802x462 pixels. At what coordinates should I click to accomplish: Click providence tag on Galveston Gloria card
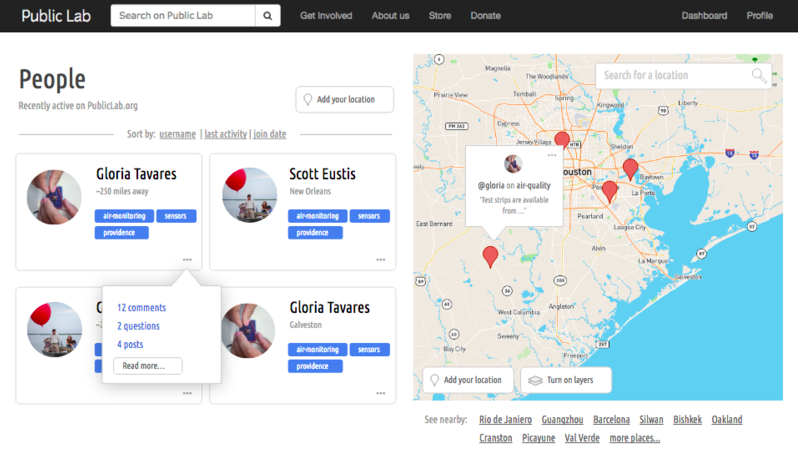[315, 366]
